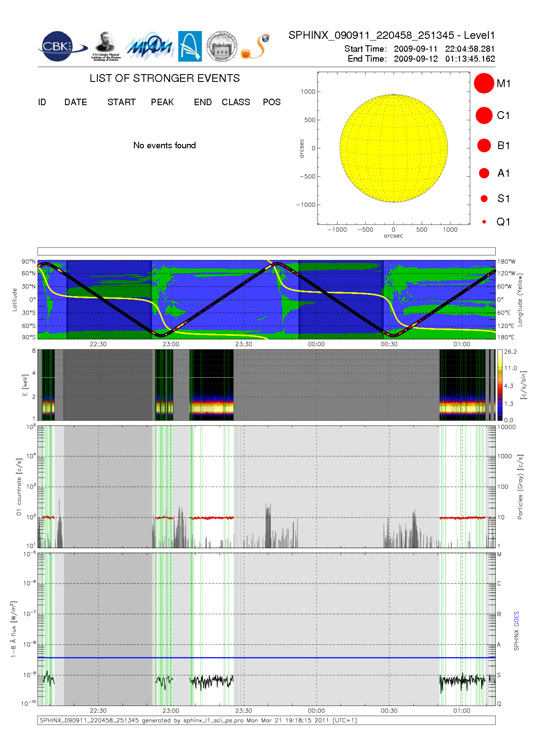Click the orange S-shaped SphinX logo
This screenshot has width=534, height=756.
256,47
